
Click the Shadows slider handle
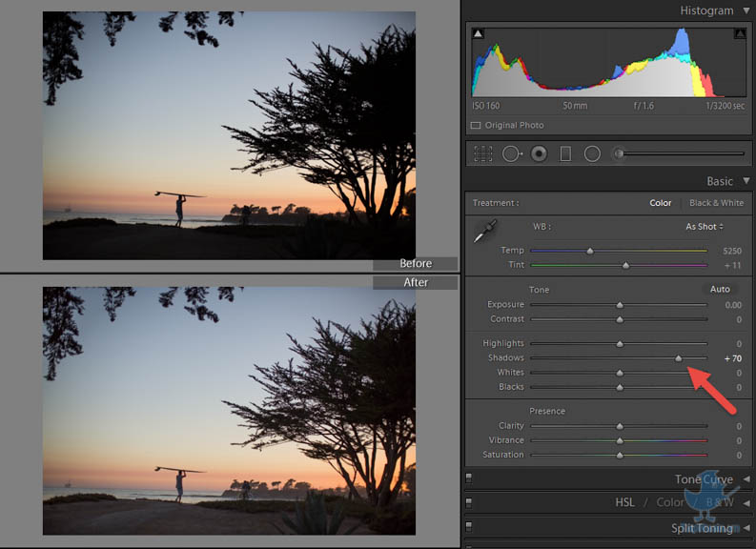679,358
